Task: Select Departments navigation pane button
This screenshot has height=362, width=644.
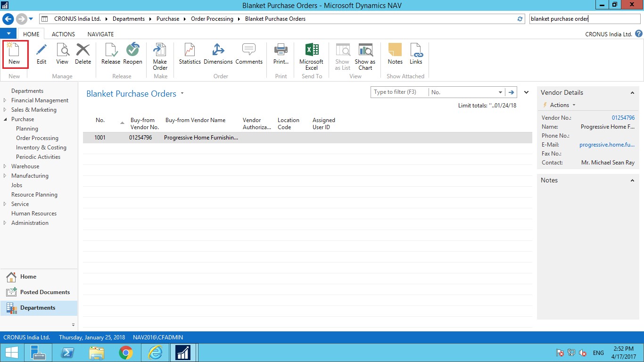Action: point(39,308)
